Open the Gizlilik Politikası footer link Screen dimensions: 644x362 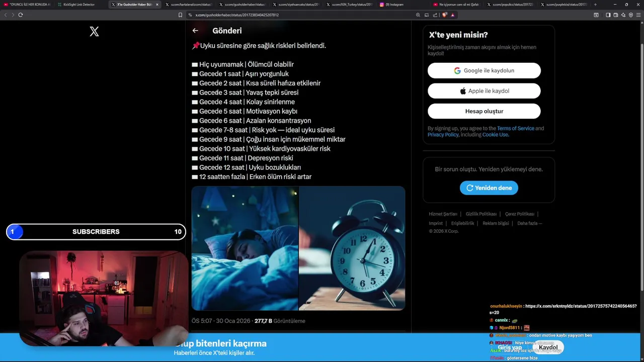coord(481,214)
